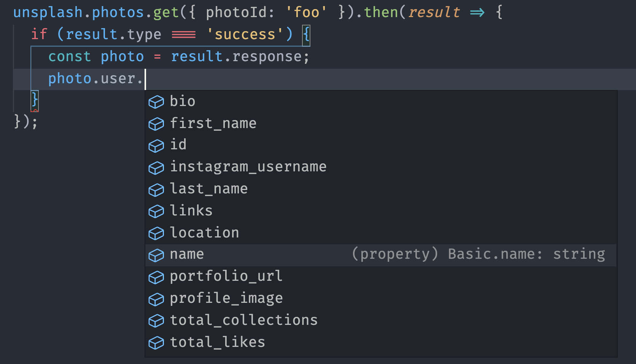
Task: Click the strict equality operator
Action: [184, 35]
